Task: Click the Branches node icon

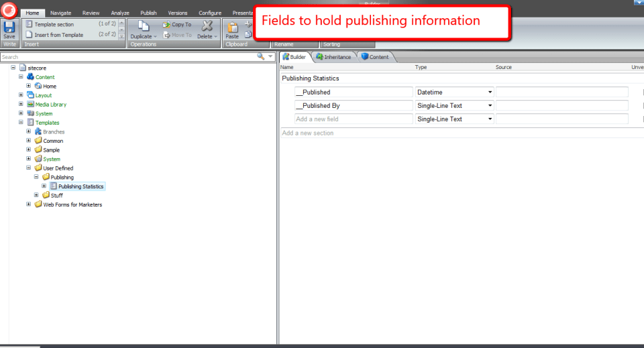Action: (x=38, y=131)
